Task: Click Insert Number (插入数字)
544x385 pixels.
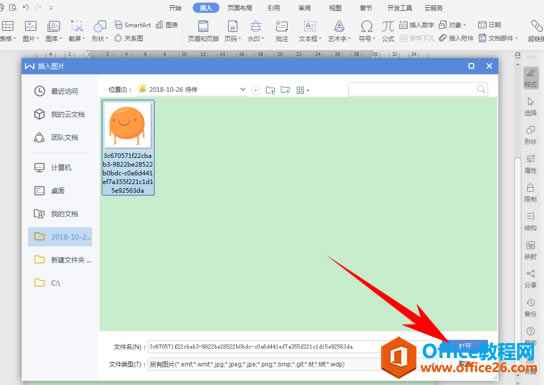Action: click(x=416, y=25)
